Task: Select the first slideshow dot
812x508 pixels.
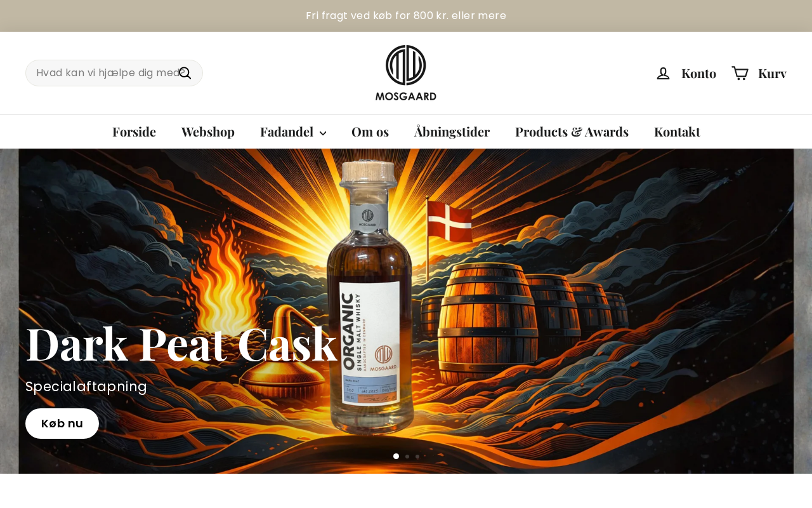Action: [x=396, y=456]
